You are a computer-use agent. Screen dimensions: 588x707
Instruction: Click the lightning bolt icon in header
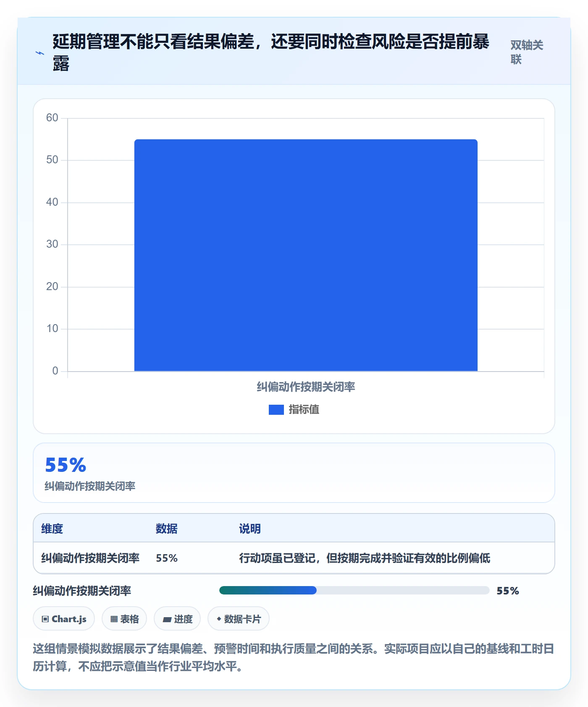[40, 53]
